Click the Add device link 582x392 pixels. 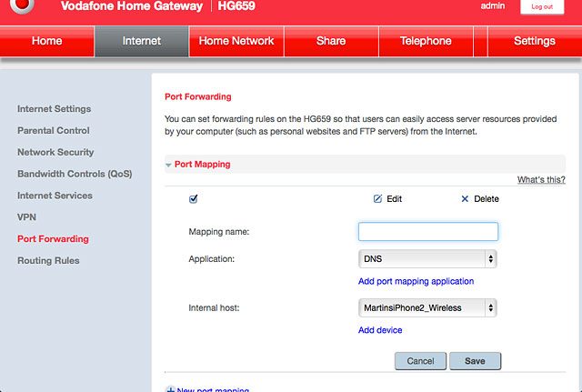click(x=380, y=330)
